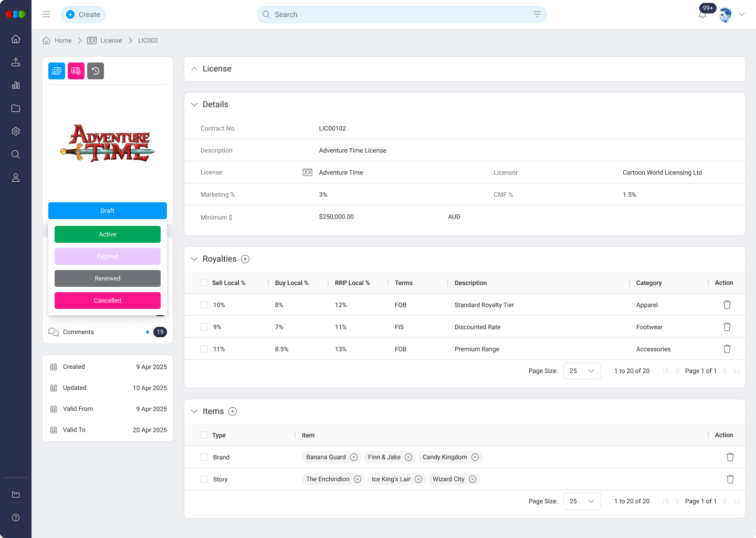The height and width of the screenshot is (538, 756).
Task: Delete the Premium Range royalty row
Action: coord(727,349)
